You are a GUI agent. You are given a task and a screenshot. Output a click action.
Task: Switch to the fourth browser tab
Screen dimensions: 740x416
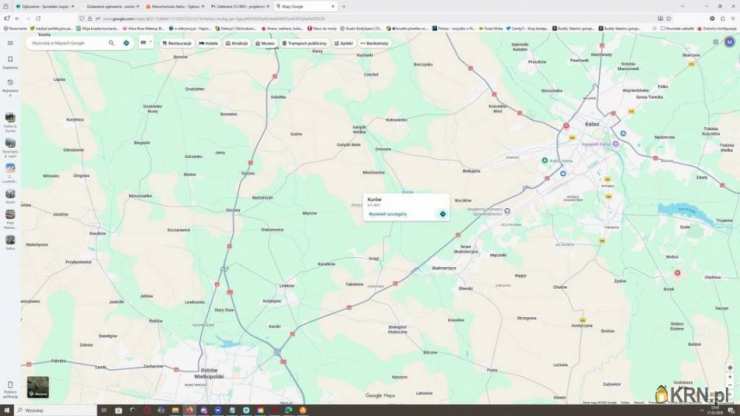pos(240,7)
